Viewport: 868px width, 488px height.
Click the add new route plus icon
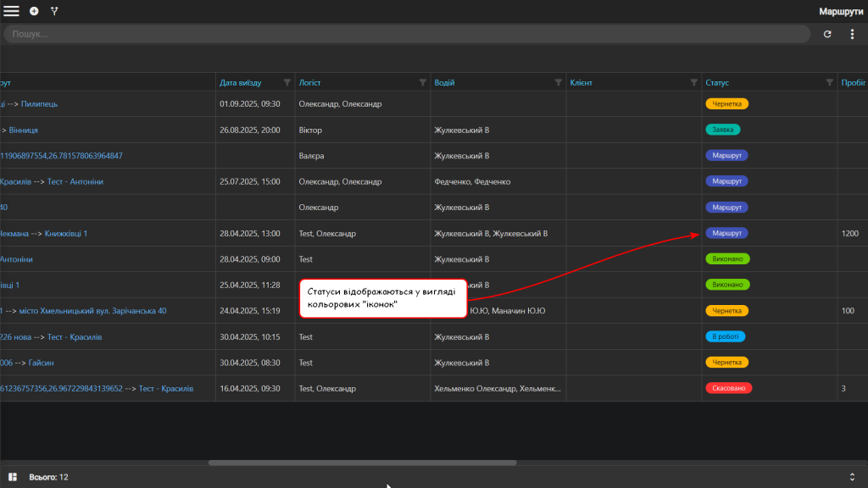[34, 11]
